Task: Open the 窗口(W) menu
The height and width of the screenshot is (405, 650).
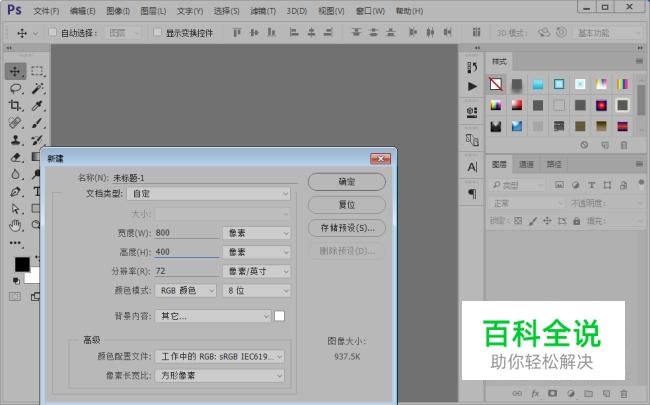Action: pos(370,11)
